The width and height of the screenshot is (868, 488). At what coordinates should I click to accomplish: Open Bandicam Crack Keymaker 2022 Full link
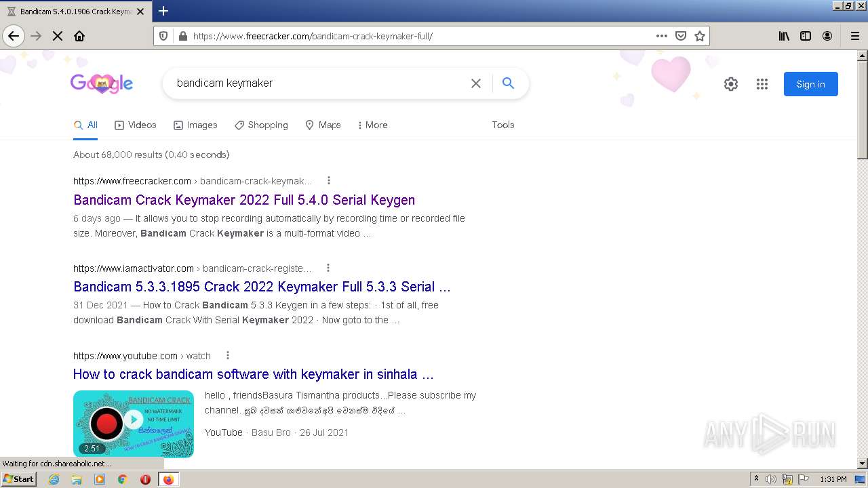point(244,200)
